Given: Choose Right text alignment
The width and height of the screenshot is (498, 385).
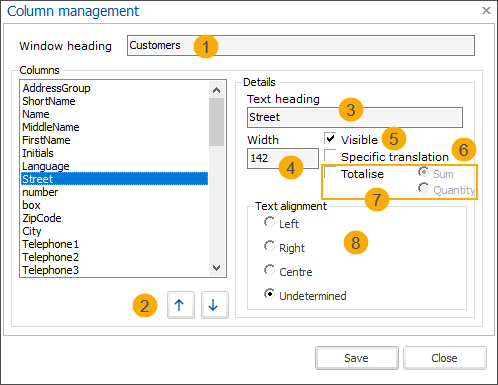Looking at the screenshot, I should coord(269,246).
